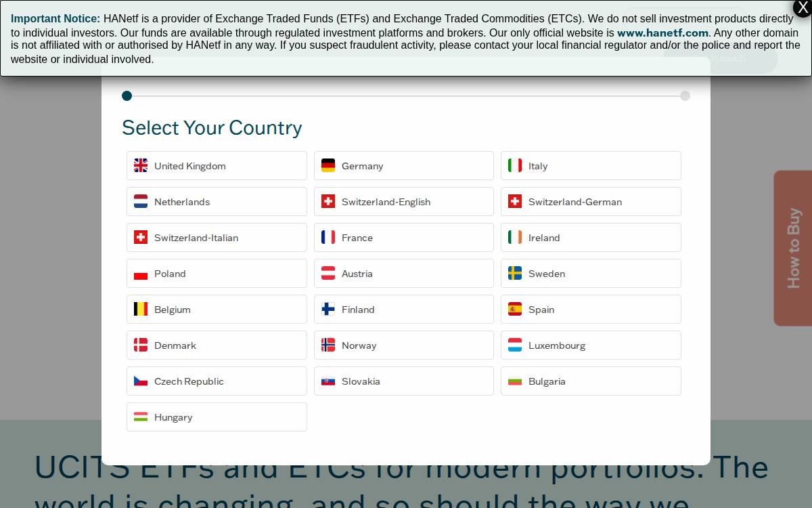The height and width of the screenshot is (508, 812).
Task: Click the France flag icon
Action: (x=328, y=237)
